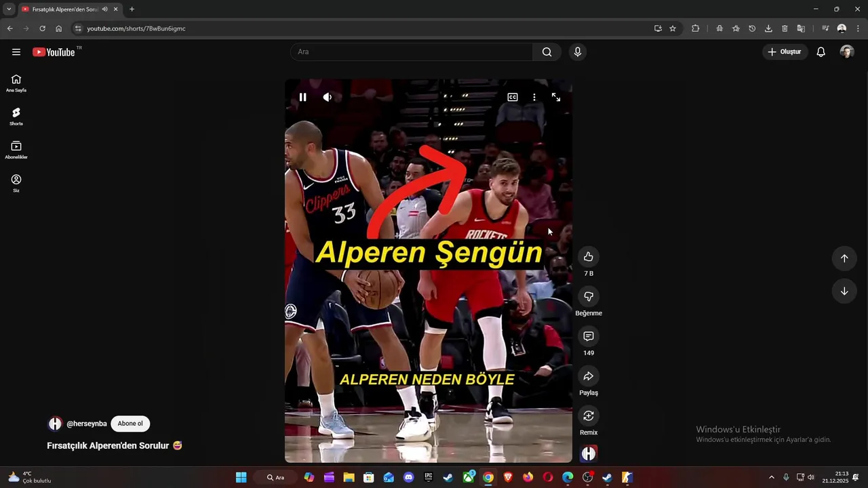Open the Chrome three-dot menu

pyautogui.click(x=858, y=28)
